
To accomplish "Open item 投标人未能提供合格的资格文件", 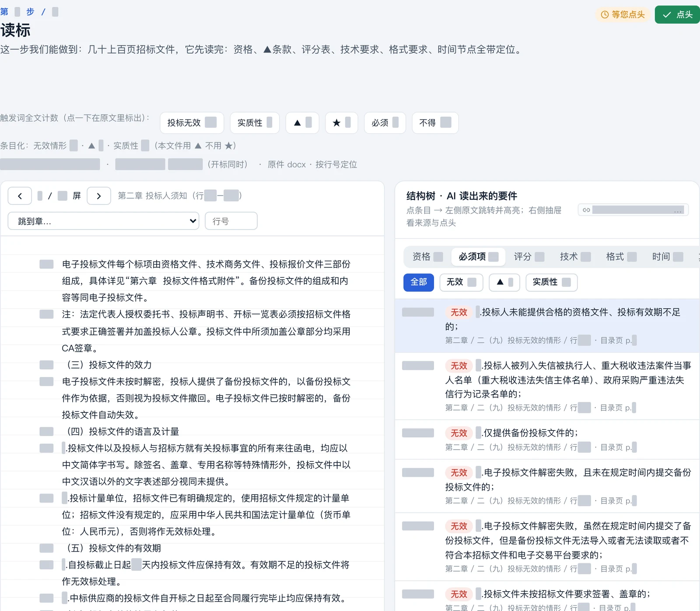I will tap(547, 326).
